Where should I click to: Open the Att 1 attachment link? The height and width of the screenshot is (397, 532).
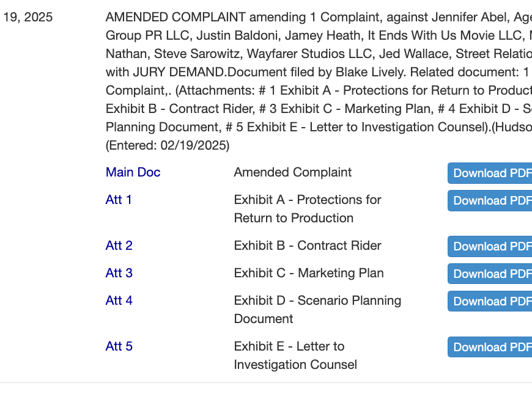119,200
